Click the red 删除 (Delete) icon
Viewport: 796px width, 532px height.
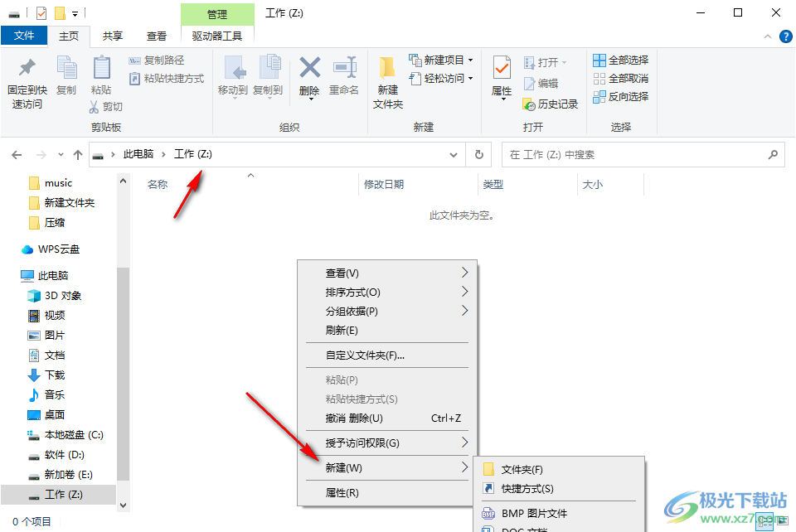309,67
